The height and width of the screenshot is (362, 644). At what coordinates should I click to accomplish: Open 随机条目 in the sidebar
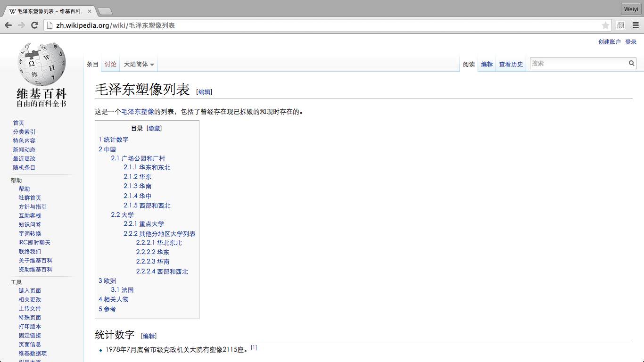coord(24,168)
